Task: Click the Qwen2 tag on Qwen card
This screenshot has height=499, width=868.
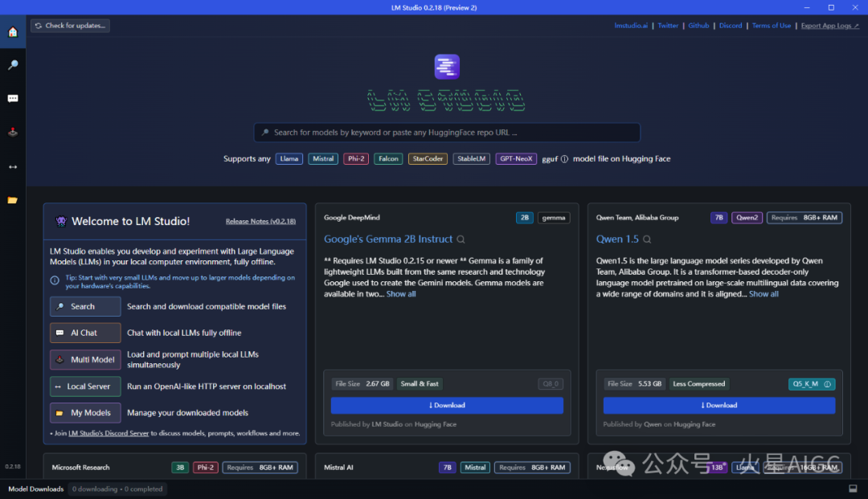Action: point(747,218)
